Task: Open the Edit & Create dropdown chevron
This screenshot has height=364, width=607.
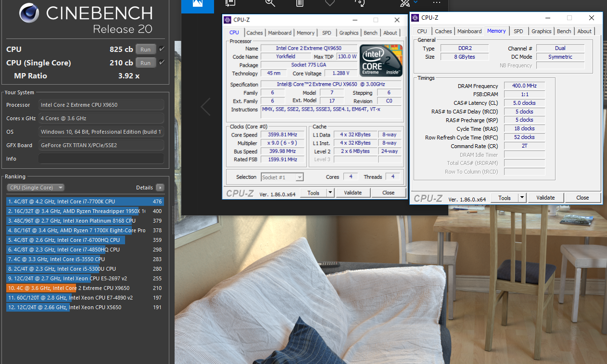Action: [415, 2]
